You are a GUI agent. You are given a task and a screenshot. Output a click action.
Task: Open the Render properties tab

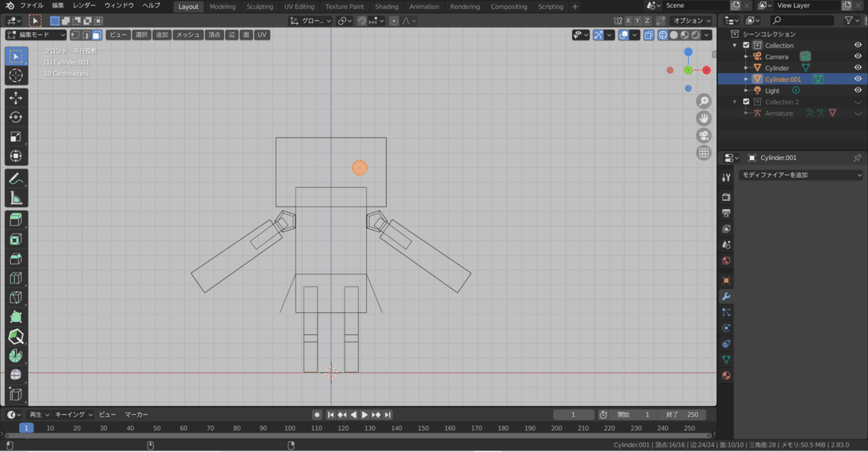click(726, 197)
